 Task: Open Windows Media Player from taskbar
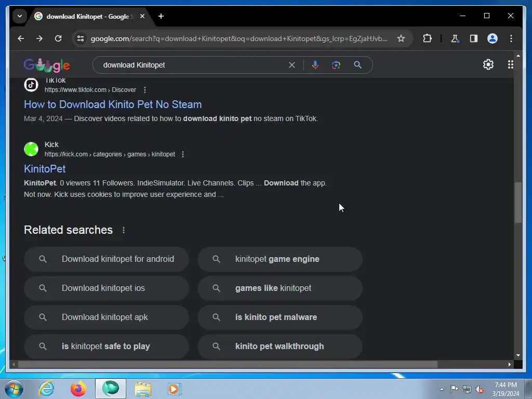(175, 389)
